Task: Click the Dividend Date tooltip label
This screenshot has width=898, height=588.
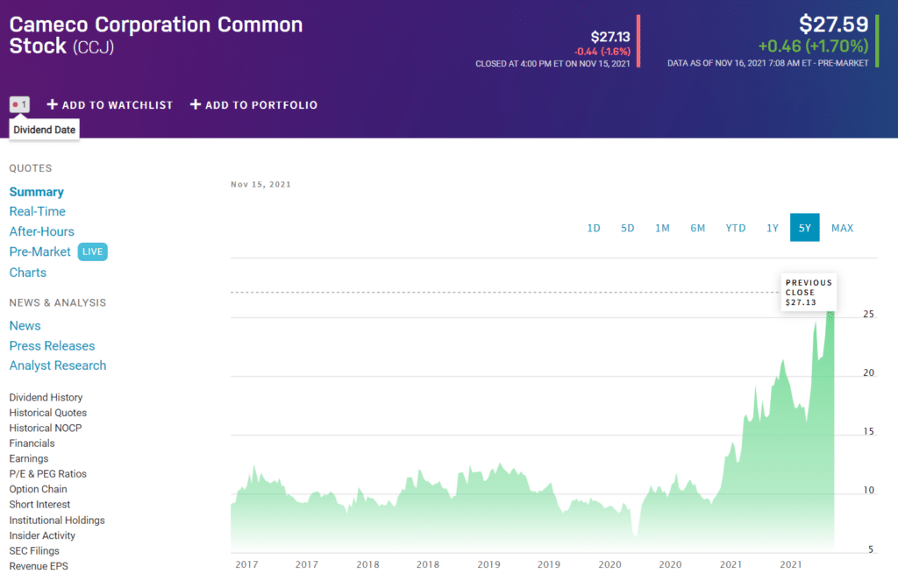Action: click(44, 130)
